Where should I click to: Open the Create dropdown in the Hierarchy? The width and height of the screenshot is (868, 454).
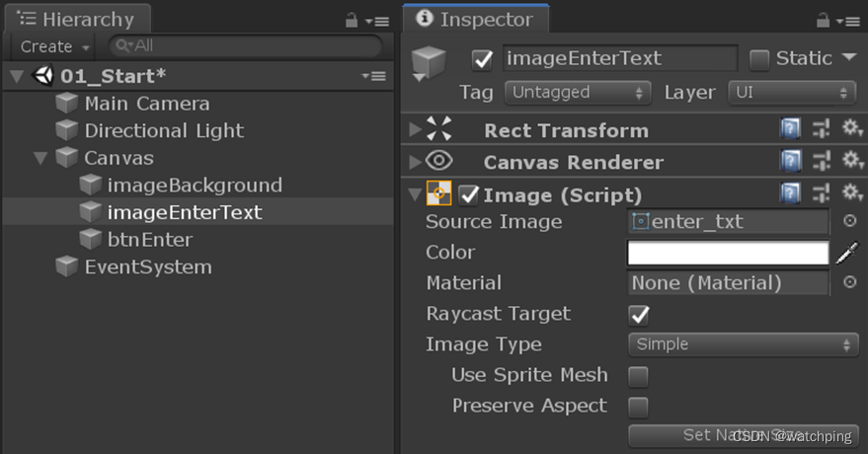53,46
